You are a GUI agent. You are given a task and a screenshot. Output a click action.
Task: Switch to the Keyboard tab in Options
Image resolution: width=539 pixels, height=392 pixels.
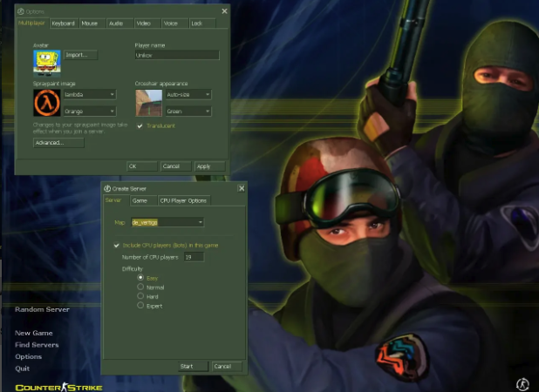click(63, 24)
